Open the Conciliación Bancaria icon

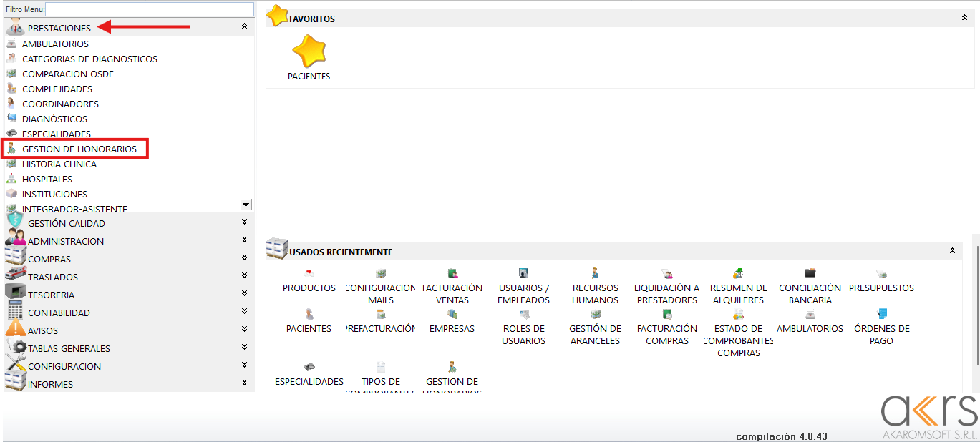click(810, 273)
